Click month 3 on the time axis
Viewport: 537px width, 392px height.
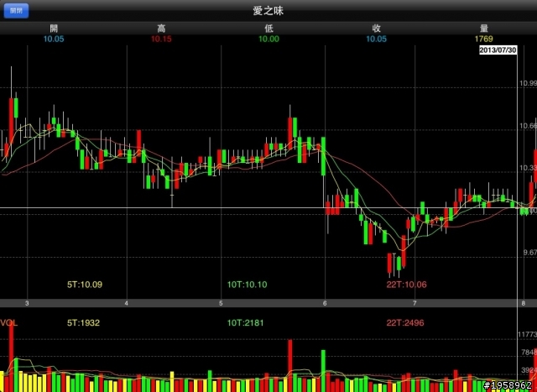click(x=27, y=303)
